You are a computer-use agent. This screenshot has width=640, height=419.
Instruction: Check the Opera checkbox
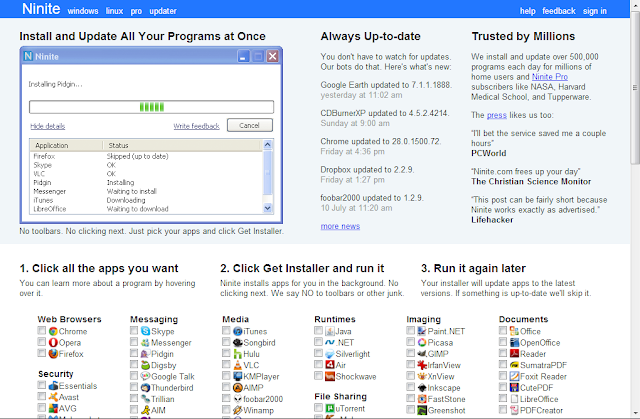click(x=42, y=341)
